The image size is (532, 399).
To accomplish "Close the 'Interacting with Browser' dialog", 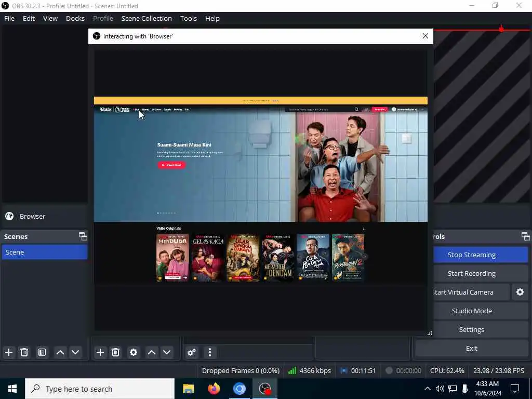I will pos(425,36).
